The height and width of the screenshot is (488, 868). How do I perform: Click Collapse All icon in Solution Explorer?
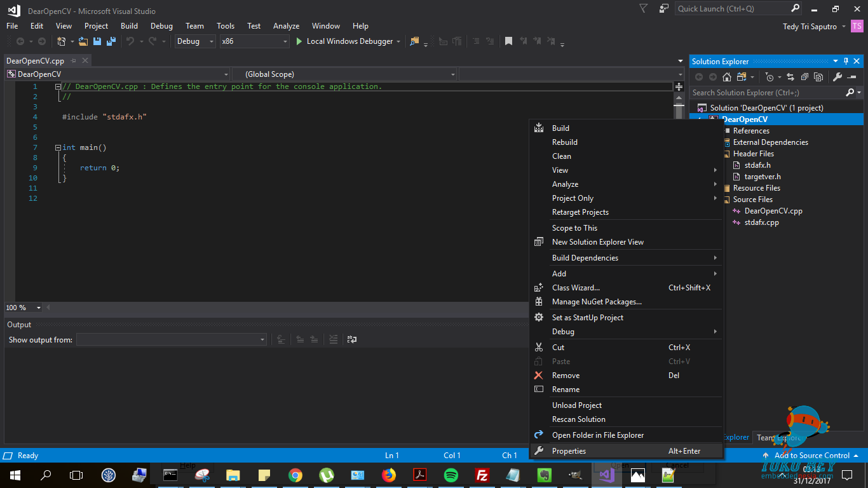click(804, 77)
